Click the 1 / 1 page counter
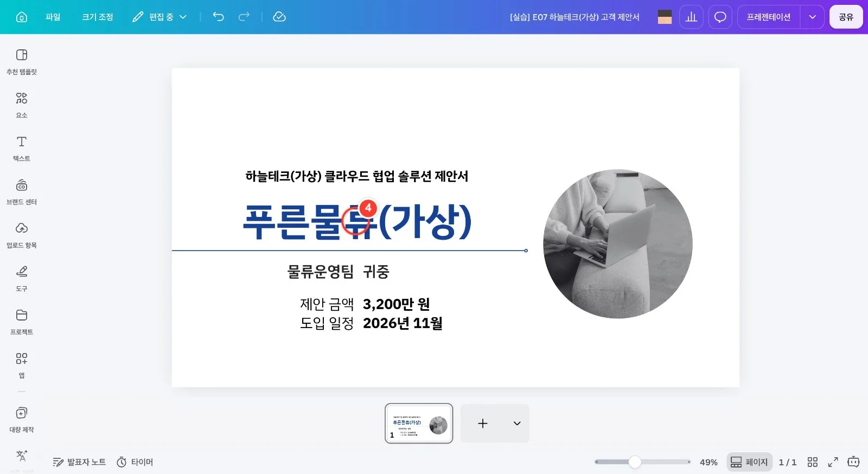This screenshot has width=868, height=474. pos(788,462)
